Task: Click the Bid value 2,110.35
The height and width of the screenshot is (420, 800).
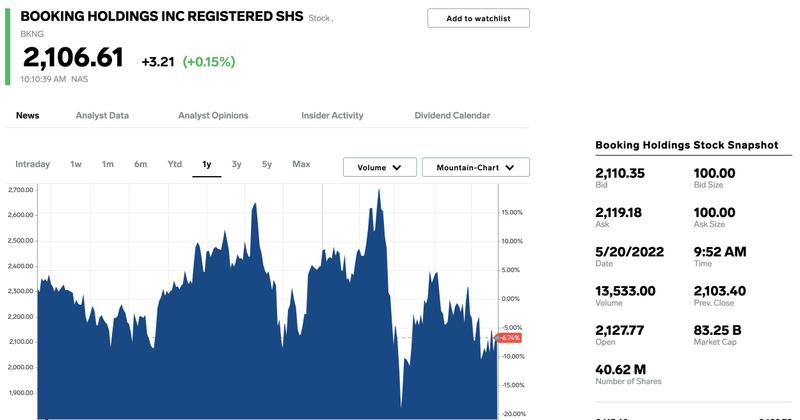Action: [x=620, y=174]
